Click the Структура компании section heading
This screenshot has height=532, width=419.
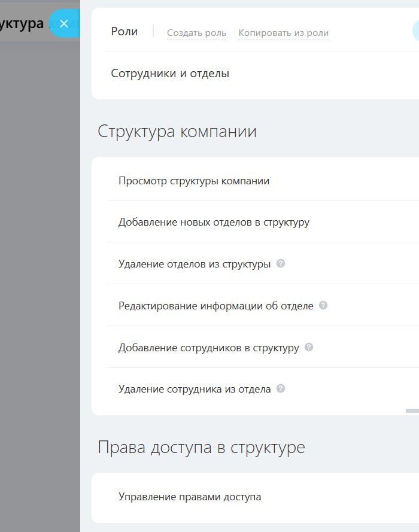pyautogui.click(x=177, y=131)
